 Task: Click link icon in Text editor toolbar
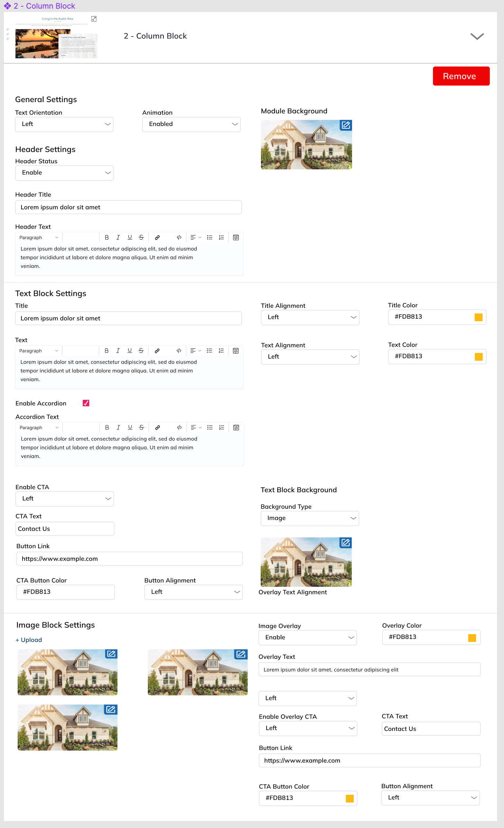(157, 351)
